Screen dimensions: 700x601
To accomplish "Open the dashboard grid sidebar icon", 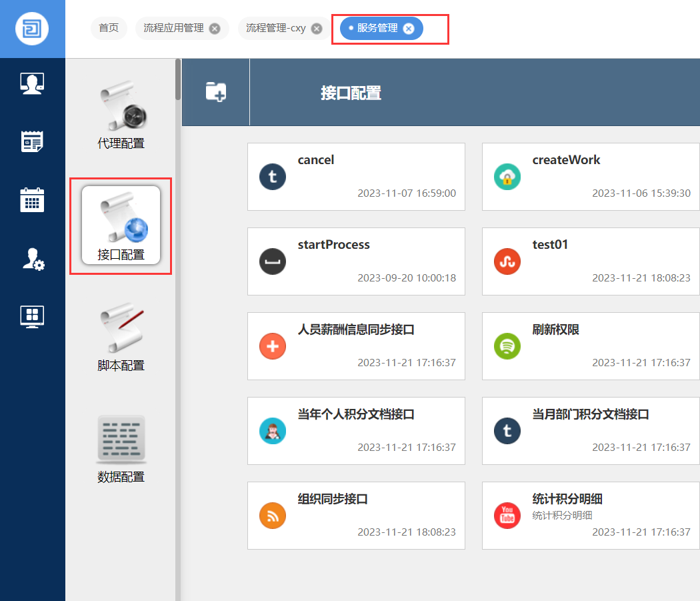I will (32, 317).
